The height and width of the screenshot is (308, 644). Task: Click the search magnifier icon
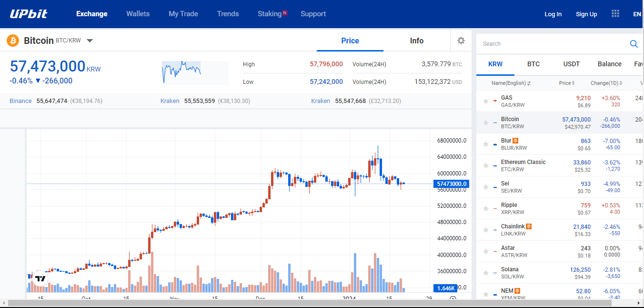pyautogui.click(x=634, y=44)
